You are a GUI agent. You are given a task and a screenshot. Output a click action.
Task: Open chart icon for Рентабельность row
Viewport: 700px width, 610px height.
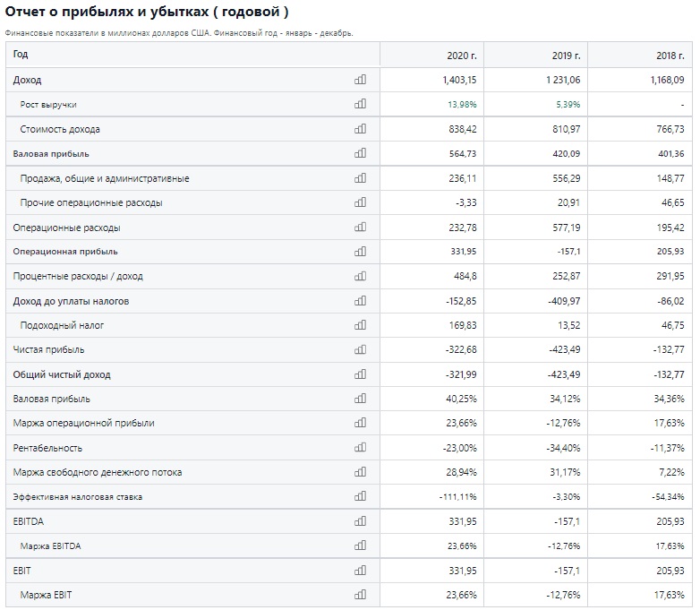[x=360, y=447]
